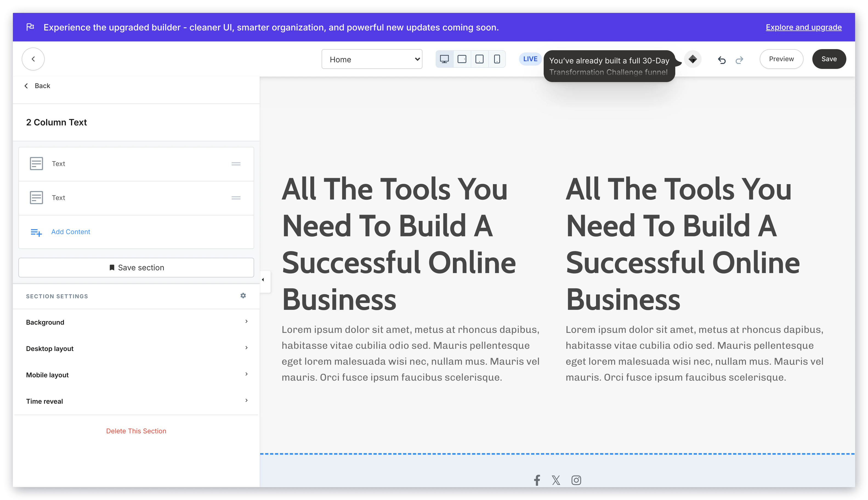Click Delete This Section
This screenshot has width=868, height=500.
tap(136, 431)
